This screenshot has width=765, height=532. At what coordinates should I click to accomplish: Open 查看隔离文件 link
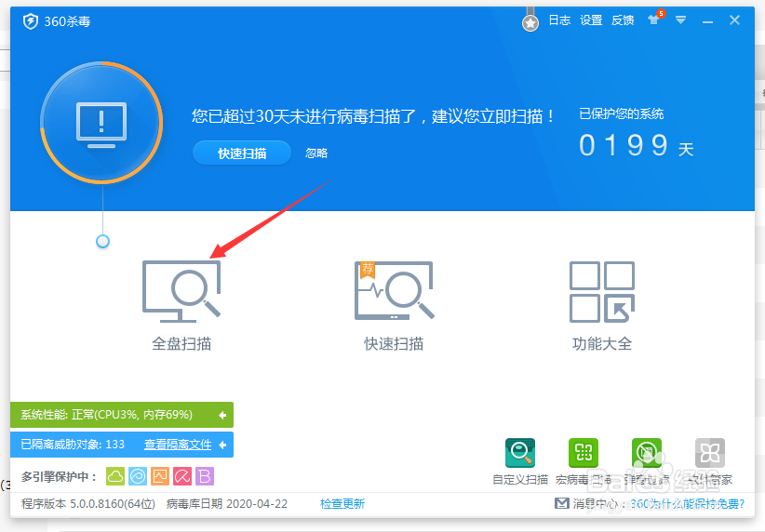point(178,445)
